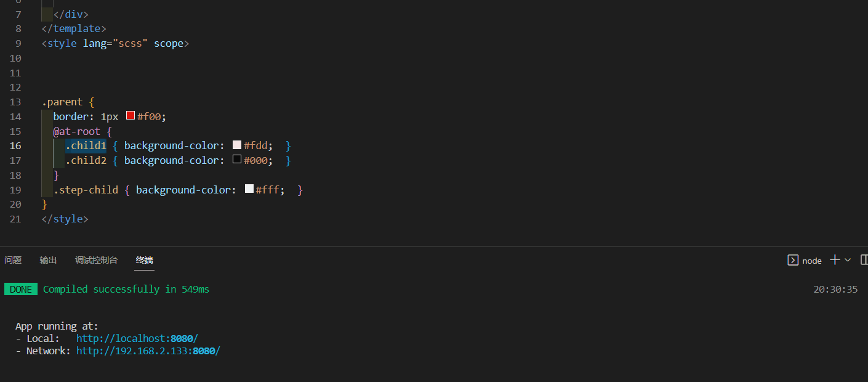Open the Network address 192.168.2.133:8080 link
The image size is (868, 382).
pos(148,351)
